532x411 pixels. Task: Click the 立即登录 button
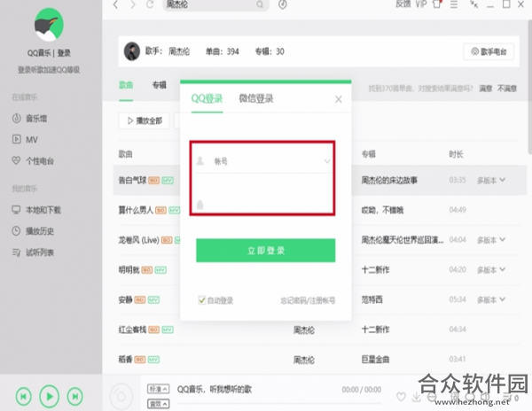[x=266, y=251]
